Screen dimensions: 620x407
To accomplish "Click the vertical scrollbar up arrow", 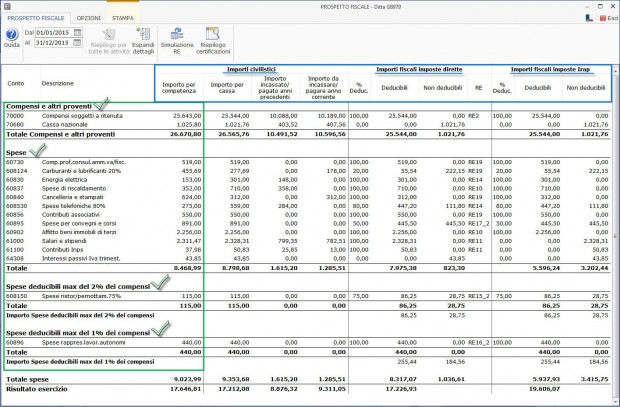I will pyautogui.click(x=616, y=72).
